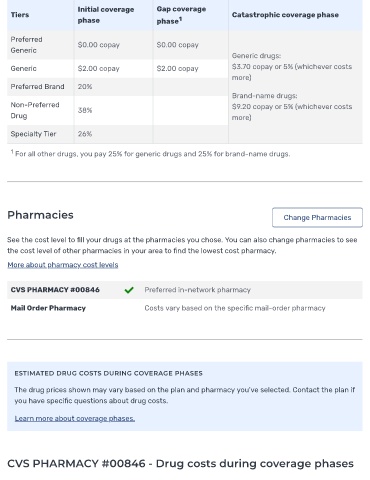Click the Tiers column header
The height and width of the screenshot is (480, 370).
click(20, 15)
